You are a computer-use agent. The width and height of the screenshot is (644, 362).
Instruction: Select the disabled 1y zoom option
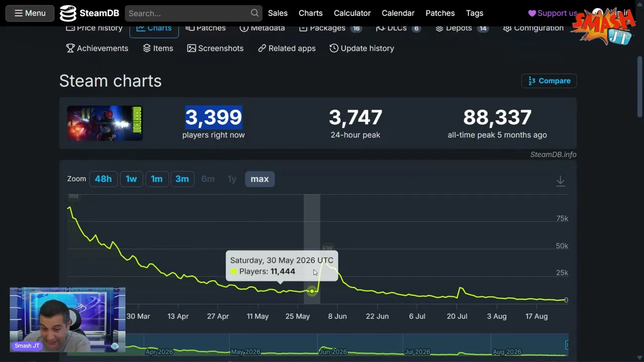(x=232, y=179)
